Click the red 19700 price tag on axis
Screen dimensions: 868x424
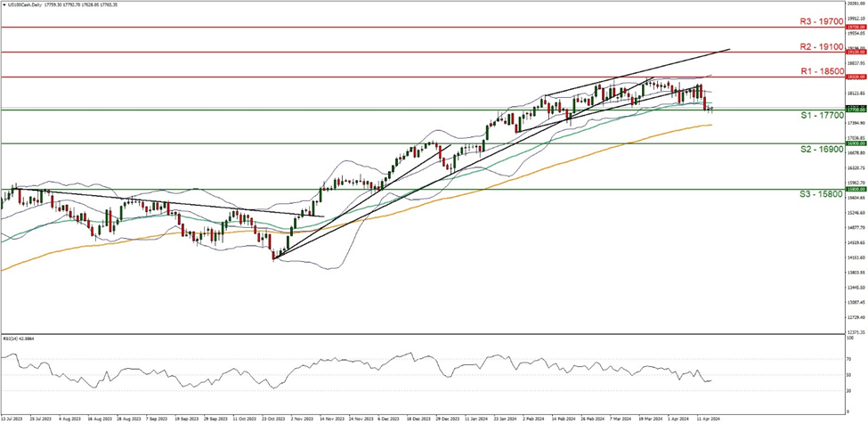[855, 27]
